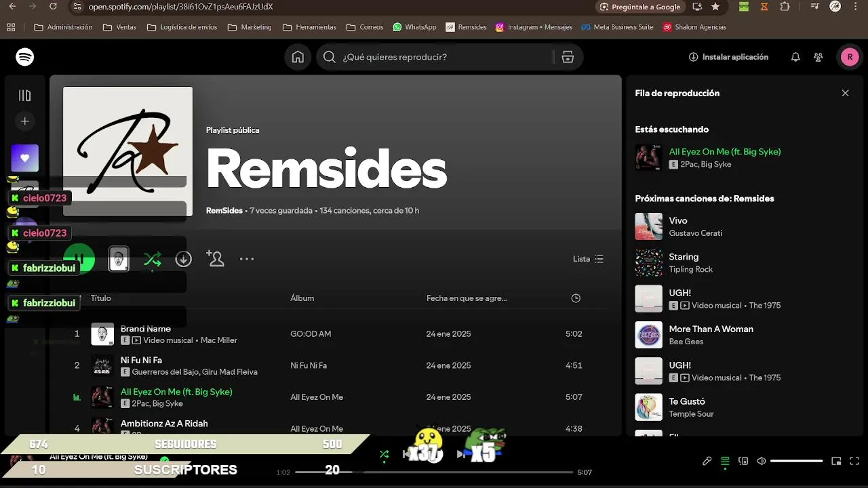Open Logística de envíos bookmarks folder

click(x=182, y=27)
